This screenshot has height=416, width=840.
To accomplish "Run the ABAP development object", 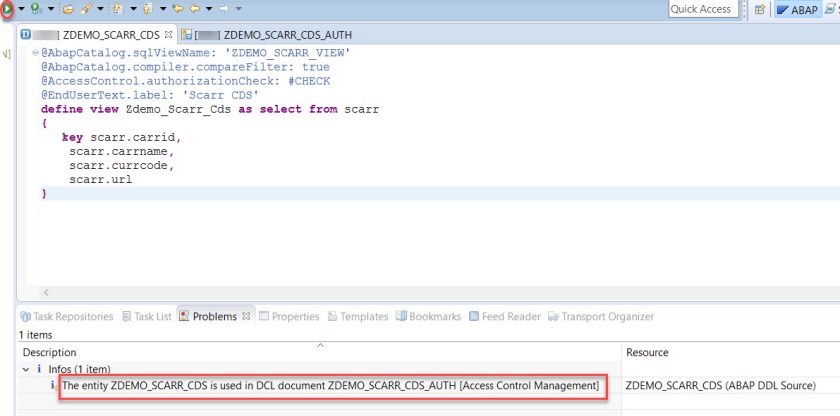I will click(7, 9).
